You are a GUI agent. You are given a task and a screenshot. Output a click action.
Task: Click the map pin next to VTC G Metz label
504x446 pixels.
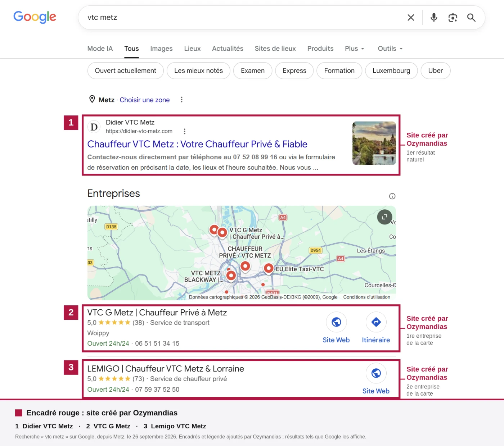point(222,232)
